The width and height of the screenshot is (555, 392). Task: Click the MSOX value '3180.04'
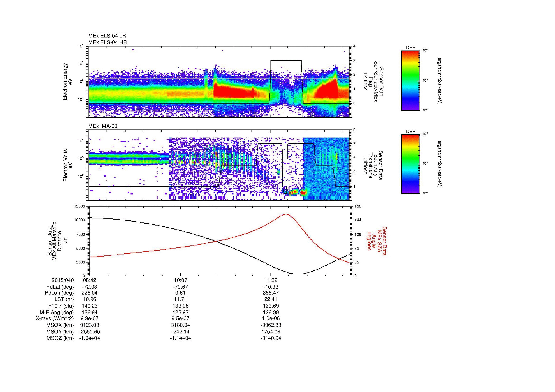pos(180,325)
